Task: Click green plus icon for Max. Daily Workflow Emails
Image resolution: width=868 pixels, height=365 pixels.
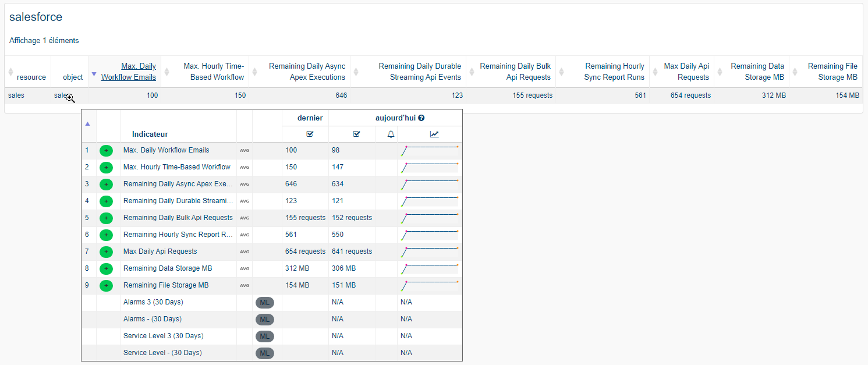Action: point(106,151)
